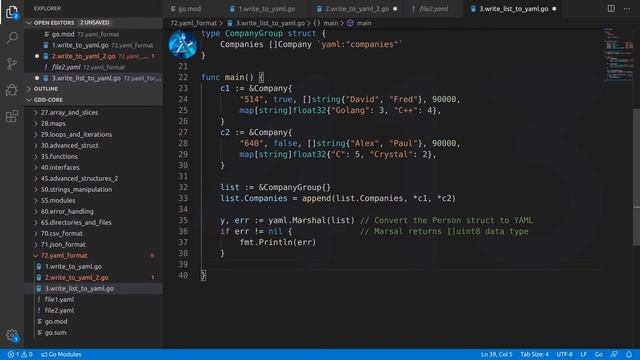This screenshot has height=360, width=640.
Task: Open the Manage gear menu
Action: coord(11,336)
